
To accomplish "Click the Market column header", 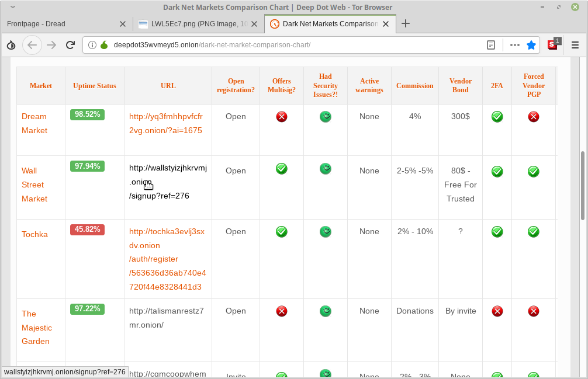I will [x=41, y=86].
